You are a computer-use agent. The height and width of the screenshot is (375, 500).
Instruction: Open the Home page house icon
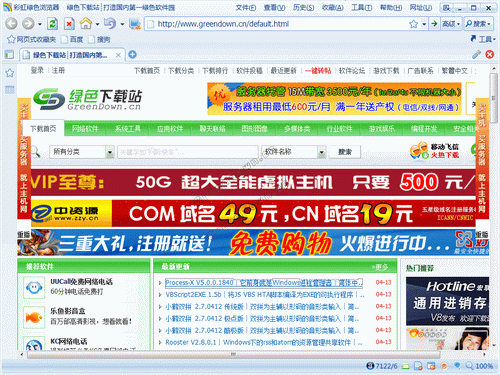coord(86,23)
